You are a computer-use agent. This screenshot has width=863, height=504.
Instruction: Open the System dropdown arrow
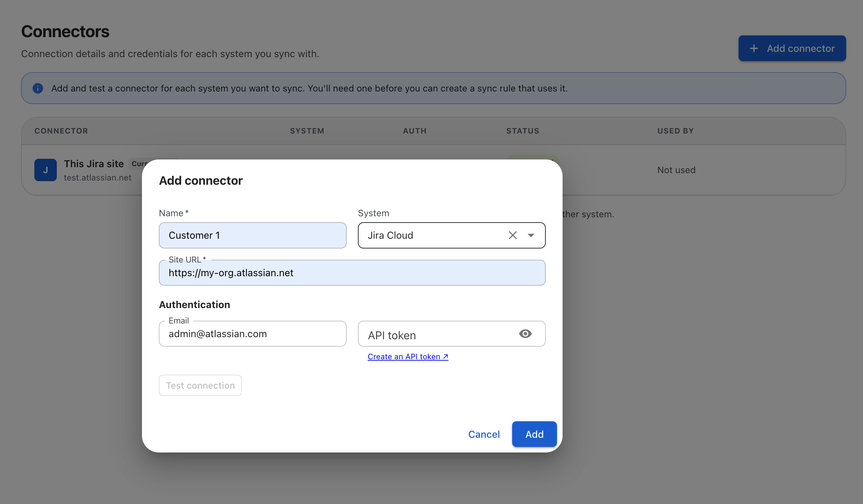click(x=531, y=235)
